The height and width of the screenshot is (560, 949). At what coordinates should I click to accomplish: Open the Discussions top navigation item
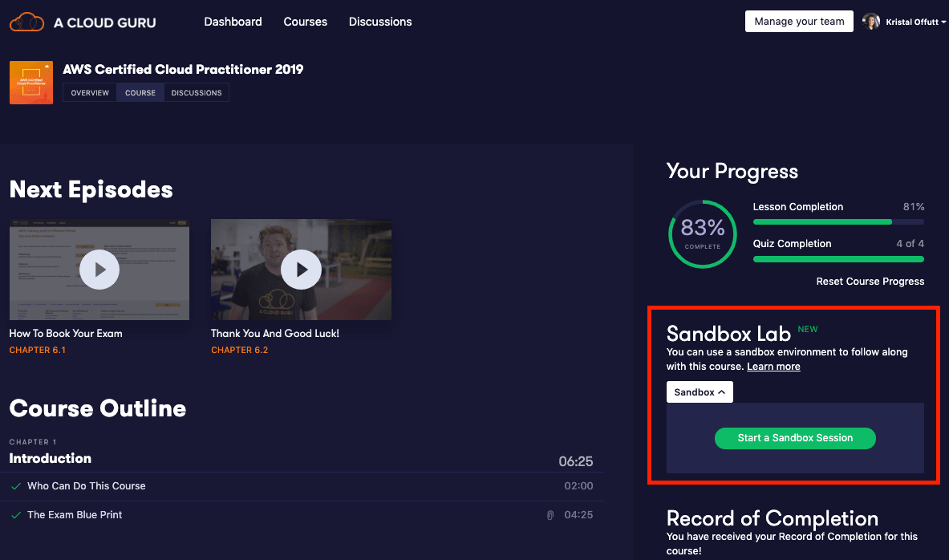pyautogui.click(x=380, y=22)
